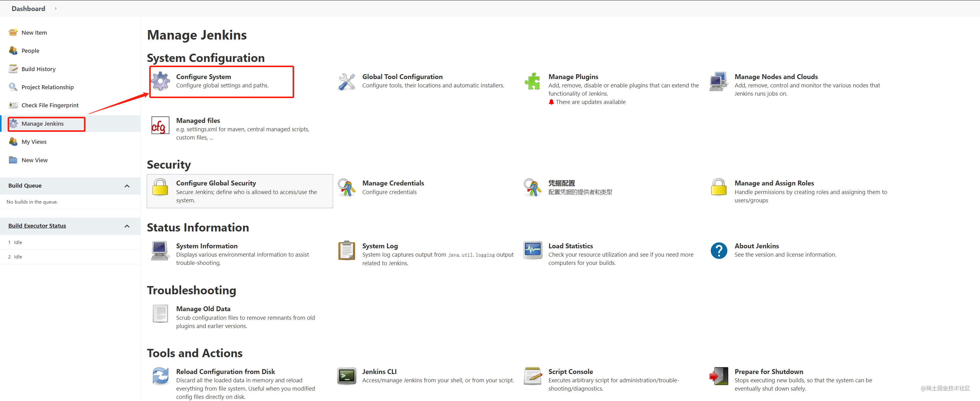
Task: Open Global Tool Configuration wrench icon
Action: [347, 82]
